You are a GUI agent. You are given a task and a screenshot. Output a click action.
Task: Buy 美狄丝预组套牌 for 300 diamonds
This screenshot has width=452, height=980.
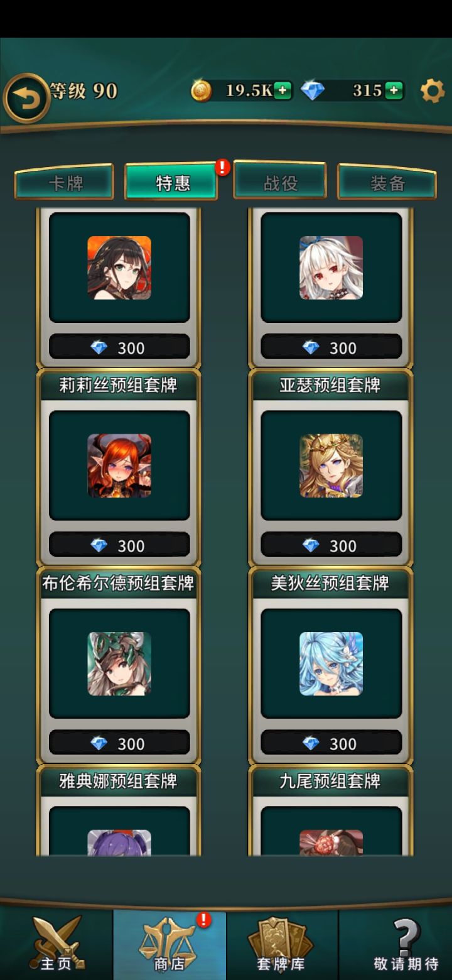(x=331, y=743)
